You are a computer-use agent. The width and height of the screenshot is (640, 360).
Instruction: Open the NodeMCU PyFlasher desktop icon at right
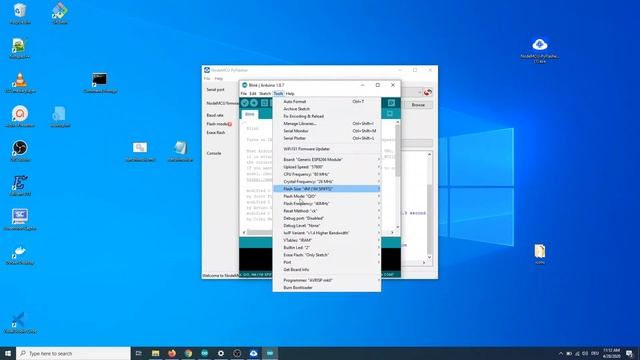coord(540,49)
